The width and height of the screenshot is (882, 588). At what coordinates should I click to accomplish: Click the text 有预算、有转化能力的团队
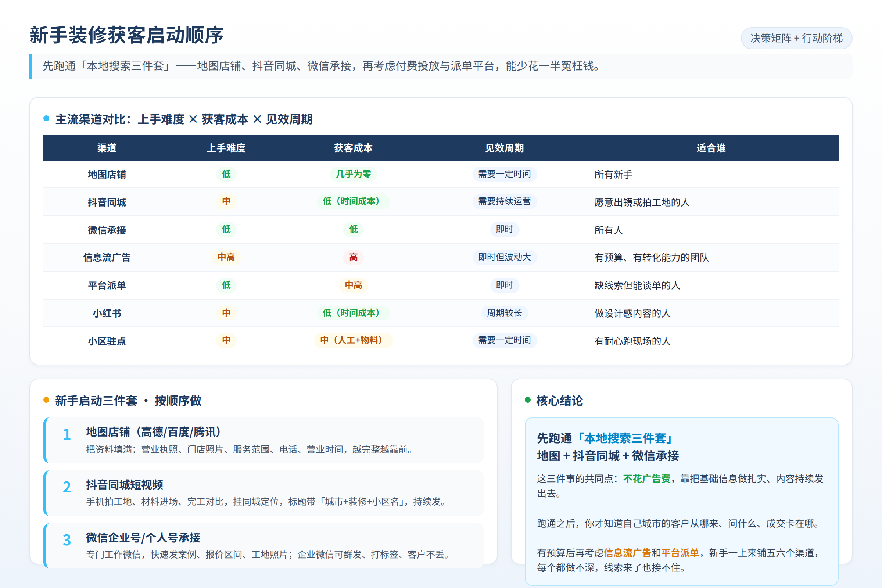click(x=652, y=257)
